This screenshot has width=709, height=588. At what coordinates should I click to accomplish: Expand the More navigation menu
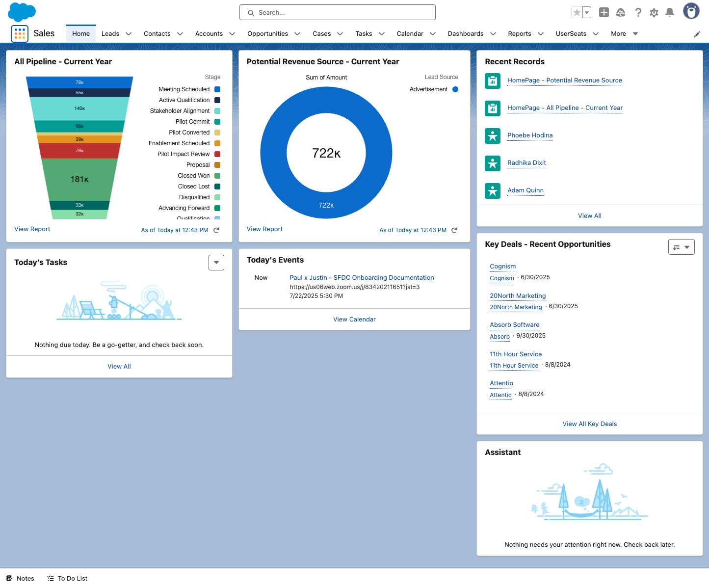pos(624,34)
